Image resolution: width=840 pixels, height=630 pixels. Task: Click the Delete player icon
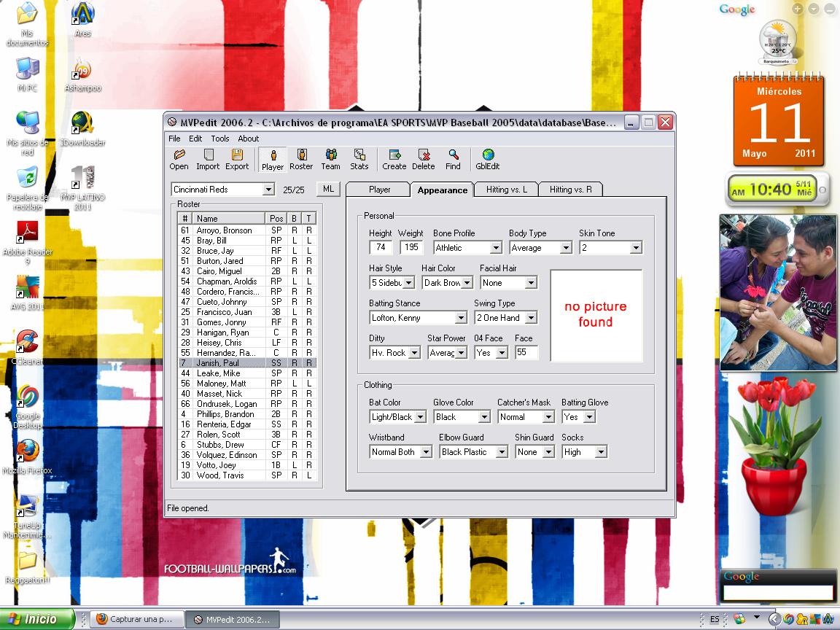tap(423, 159)
